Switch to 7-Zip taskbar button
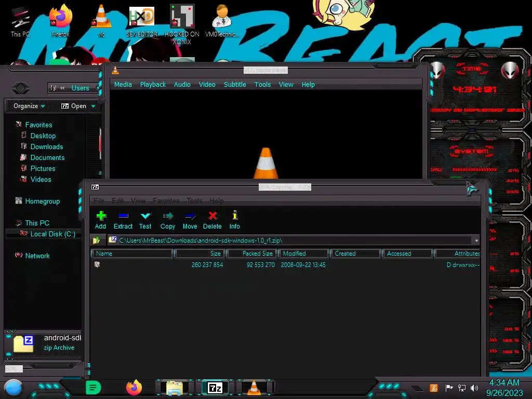Screen dimensions: 532x399 215,388
